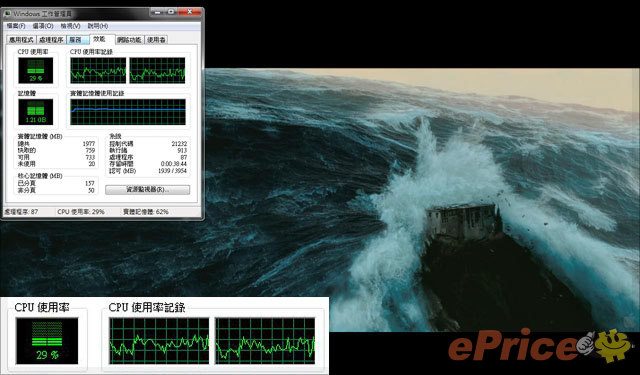This screenshot has height=375, width=640.
Task: Switch to the 使用者 tab
Action: tap(156, 40)
